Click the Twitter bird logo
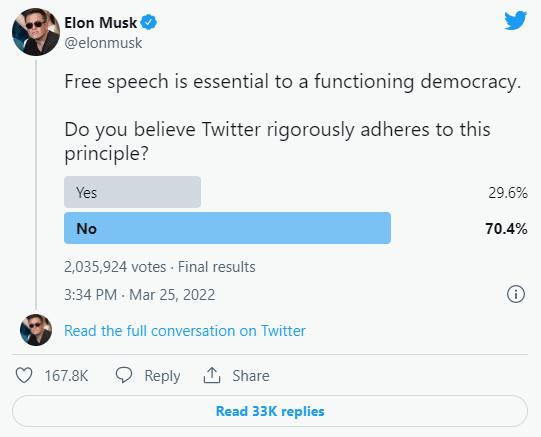Viewport: 541px width, 437px height. point(515,21)
